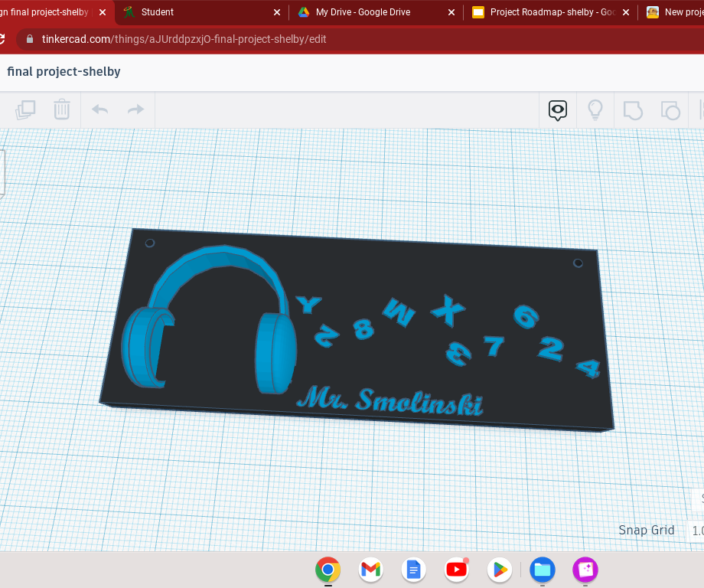Duplicate the selected object
Image resolution: width=704 pixels, height=588 pixels.
click(25, 109)
